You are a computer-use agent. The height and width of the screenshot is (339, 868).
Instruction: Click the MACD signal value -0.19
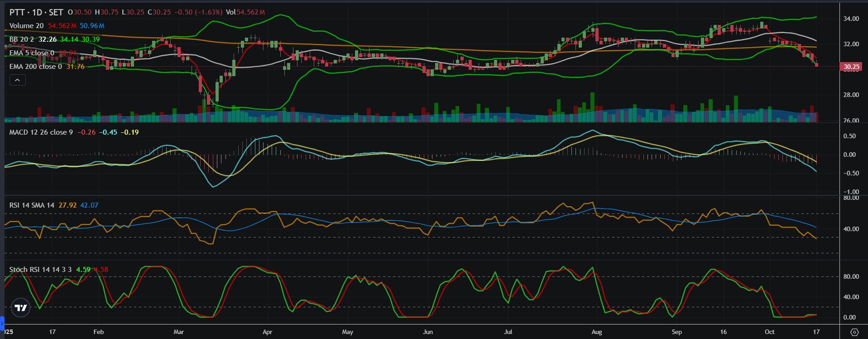tap(130, 132)
